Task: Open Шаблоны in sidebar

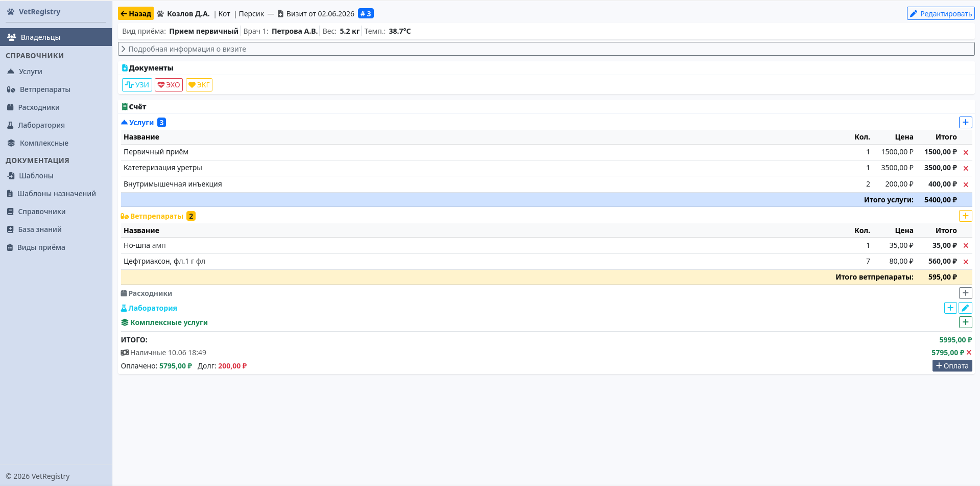Action: 56,176
